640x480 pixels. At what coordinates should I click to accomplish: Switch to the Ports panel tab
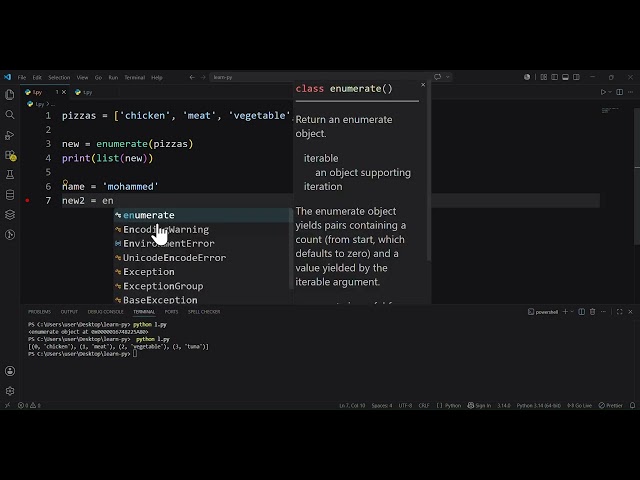pos(171,311)
